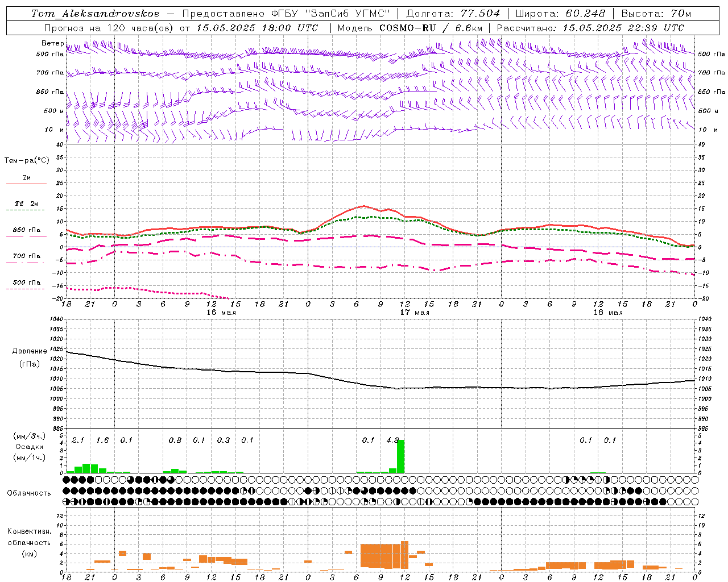Click the '10 м' wind level label on left
728x582 pixels.
coord(55,130)
